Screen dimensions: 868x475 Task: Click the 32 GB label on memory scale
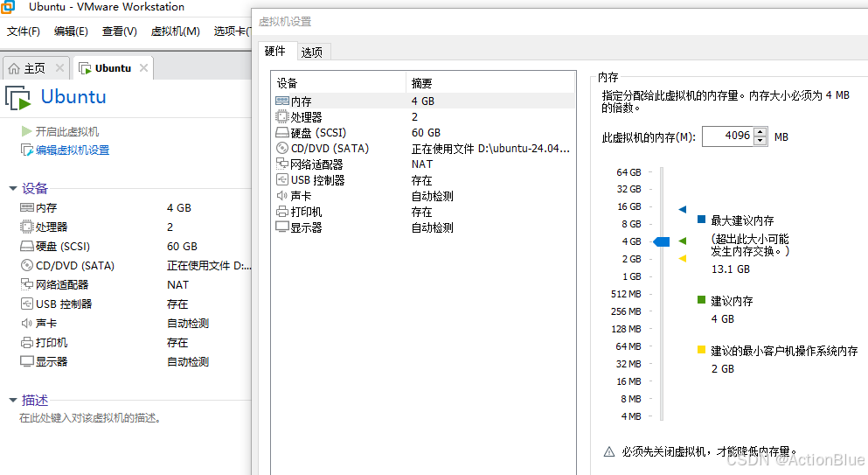628,189
